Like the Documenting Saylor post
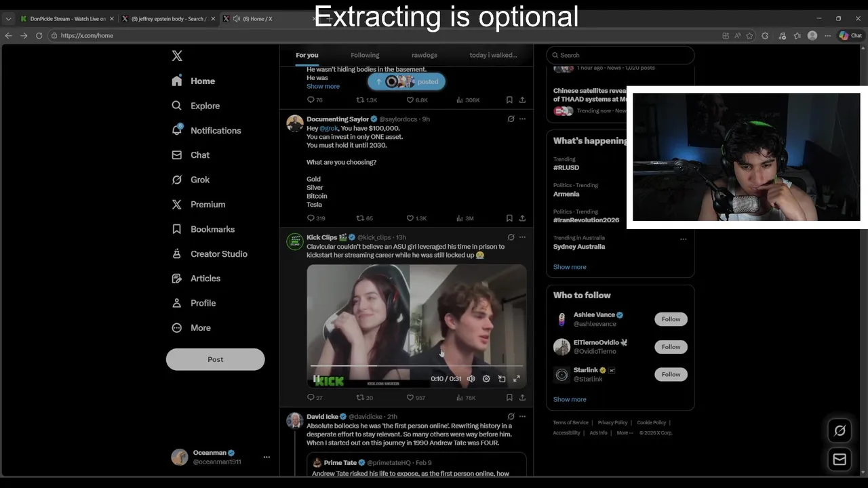The width and height of the screenshot is (868, 488). (x=416, y=218)
